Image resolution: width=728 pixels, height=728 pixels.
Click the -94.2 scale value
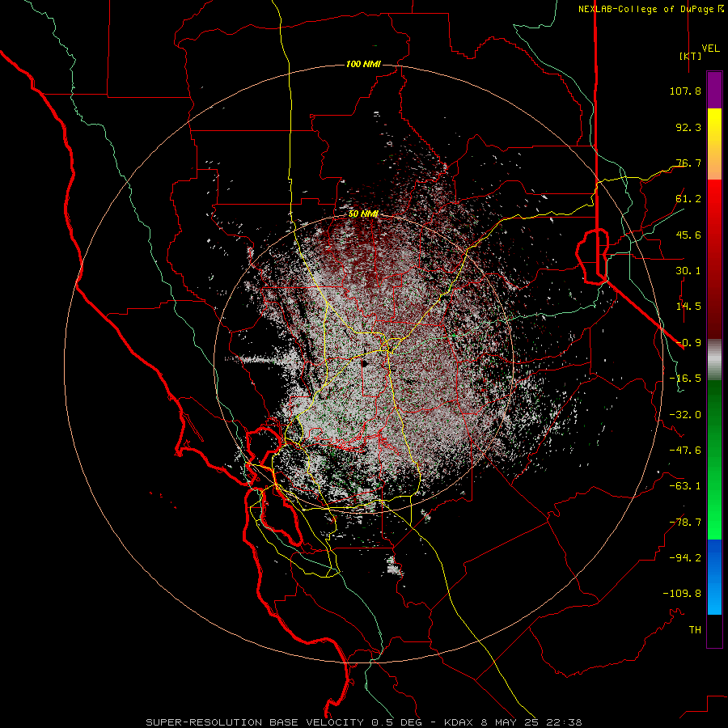[x=685, y=558]
